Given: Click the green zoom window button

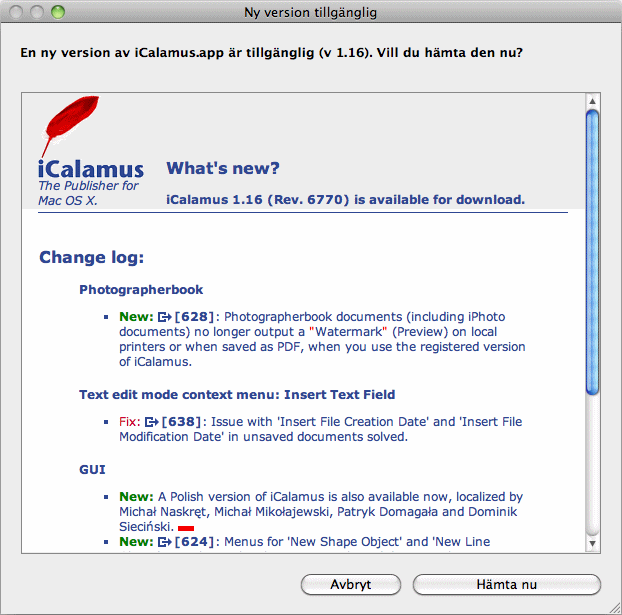Looking at the screenshot, I should (x=58, y=12).
